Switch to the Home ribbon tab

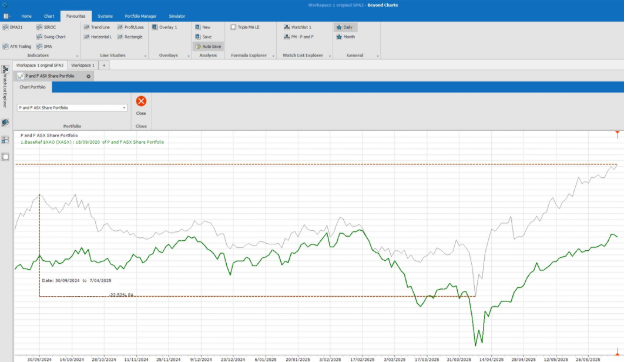coord(26,16)
